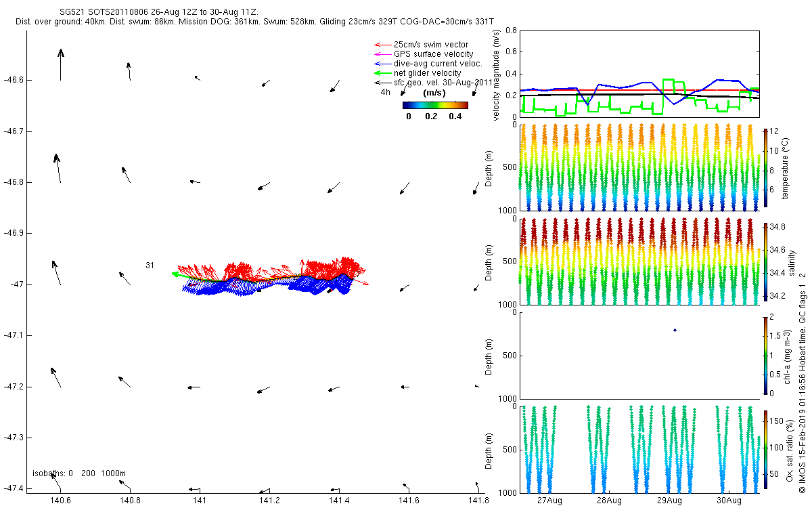This screenshot has height=508, width=812.
Task: Click the oxygen saturation depth profile plot
Action: coord(639,449)
